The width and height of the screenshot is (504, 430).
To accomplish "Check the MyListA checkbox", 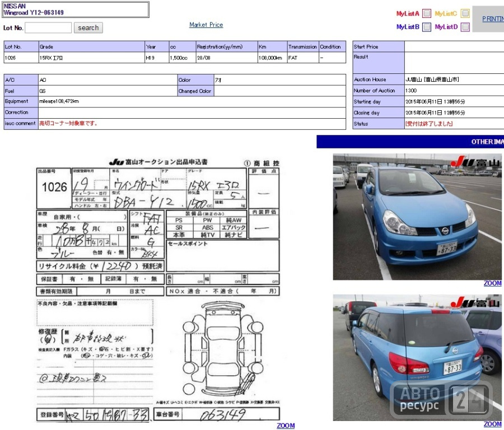I will click(x=427, y=13).
